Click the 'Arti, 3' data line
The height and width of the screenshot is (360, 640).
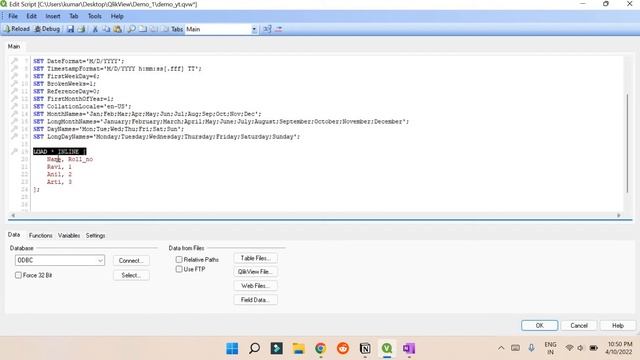59,182
